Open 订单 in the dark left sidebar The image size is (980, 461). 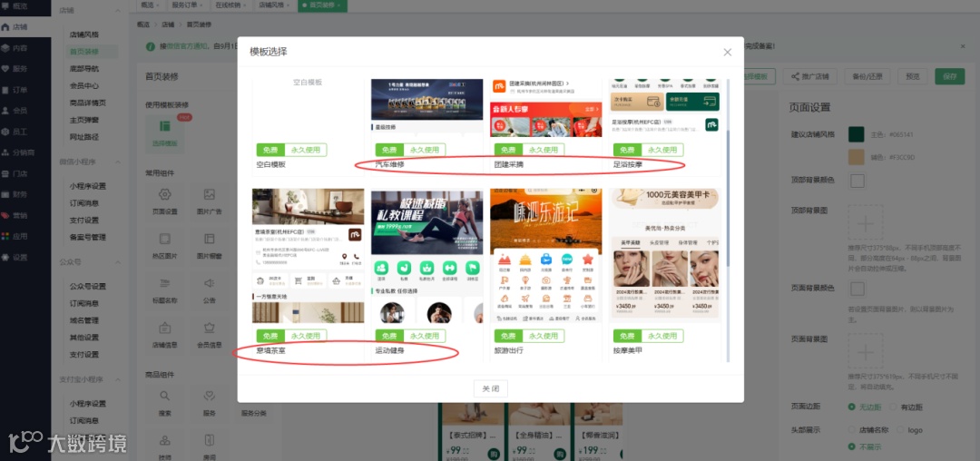point(15,89)
